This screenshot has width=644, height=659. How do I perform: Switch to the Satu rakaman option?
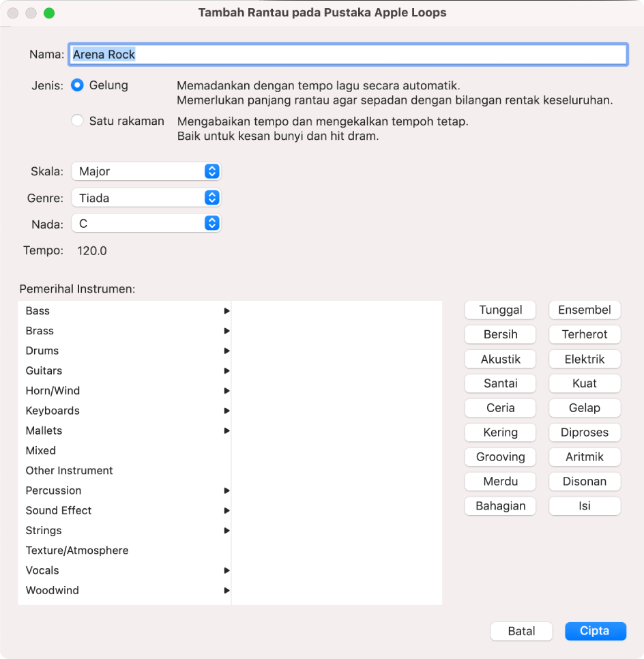(x=76, y=121)
